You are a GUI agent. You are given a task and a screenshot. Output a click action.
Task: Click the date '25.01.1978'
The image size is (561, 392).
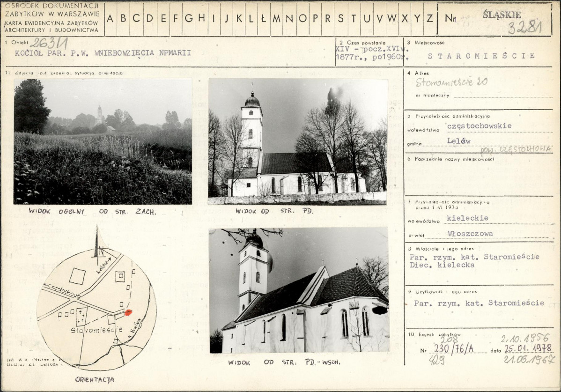tap(528, 348)
